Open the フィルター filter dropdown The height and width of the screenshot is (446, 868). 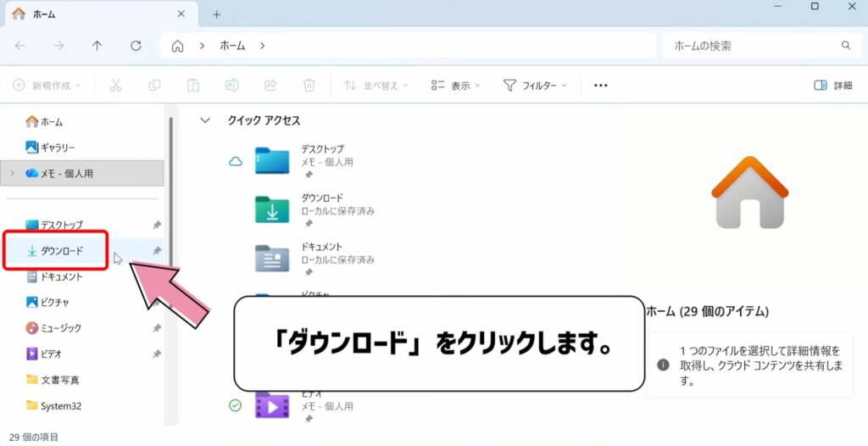pos(536,86)
